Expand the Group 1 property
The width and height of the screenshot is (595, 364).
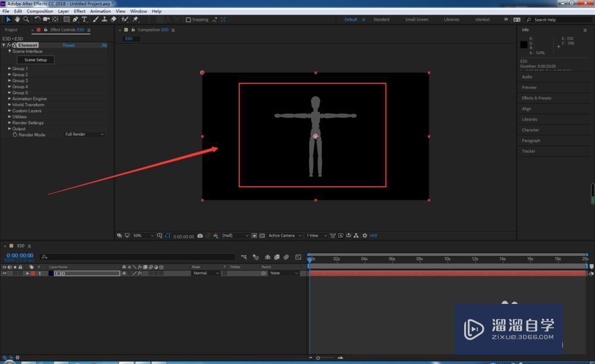coord(10,68)
